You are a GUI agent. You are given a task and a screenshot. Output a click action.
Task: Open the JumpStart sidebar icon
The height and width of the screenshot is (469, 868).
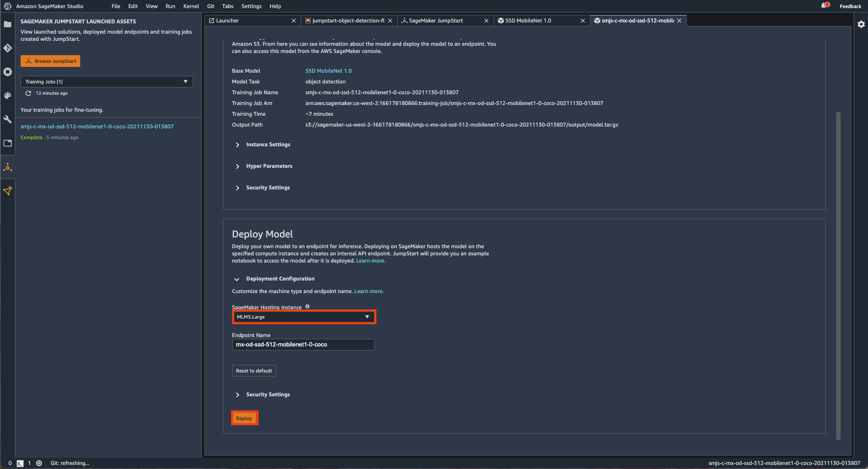(x=8, y=167)
